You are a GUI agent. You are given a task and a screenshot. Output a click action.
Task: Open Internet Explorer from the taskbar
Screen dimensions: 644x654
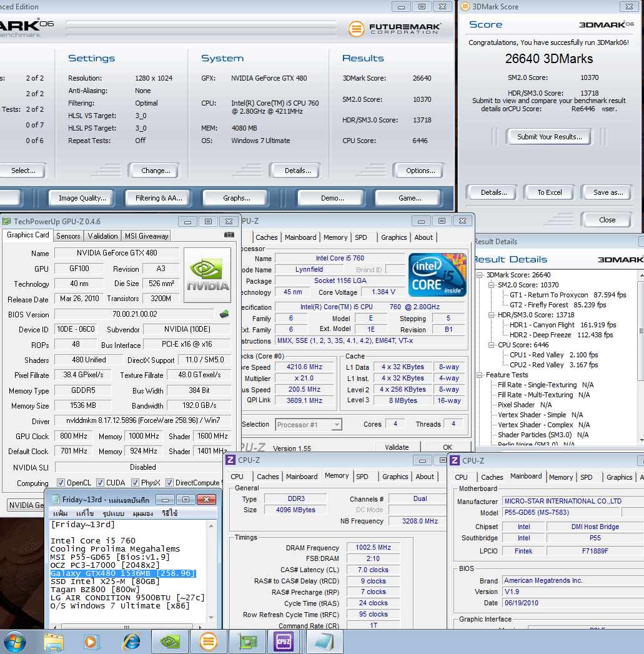131,641
